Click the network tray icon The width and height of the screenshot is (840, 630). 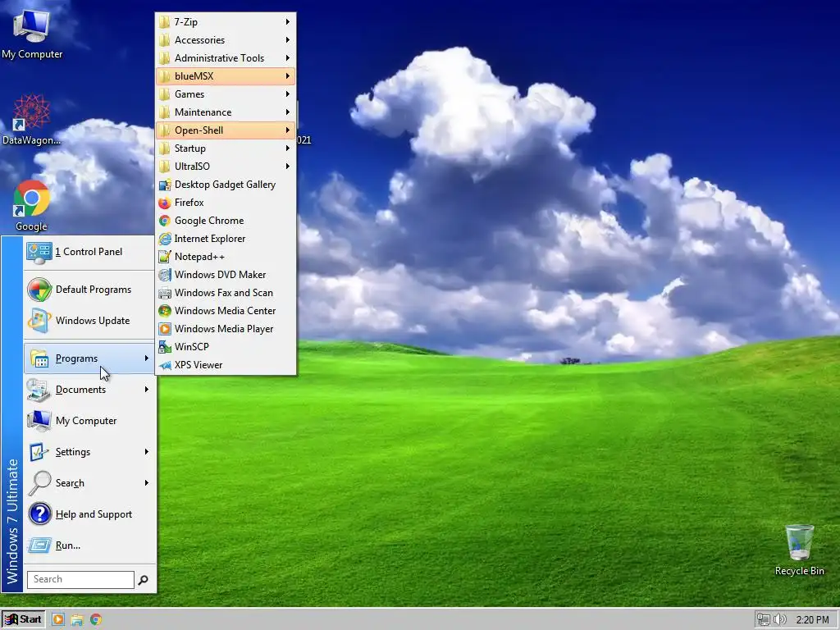[763, 620]
